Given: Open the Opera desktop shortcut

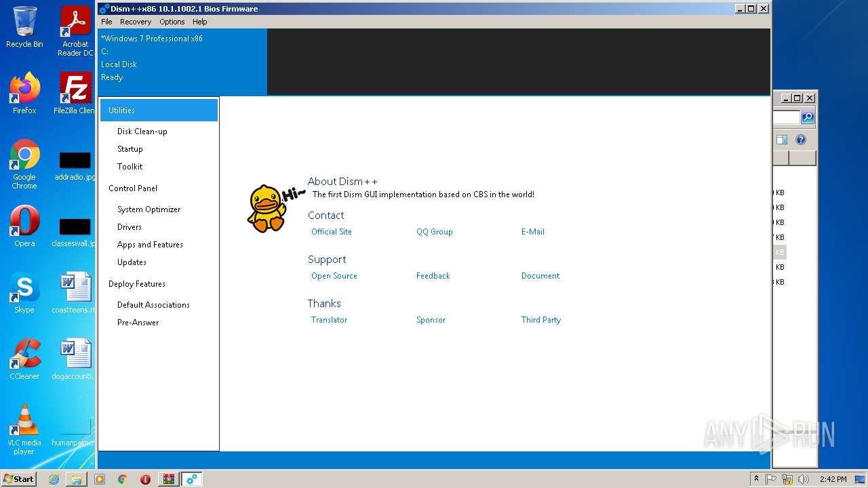Looking at the screenshot, I should [24, 226].
